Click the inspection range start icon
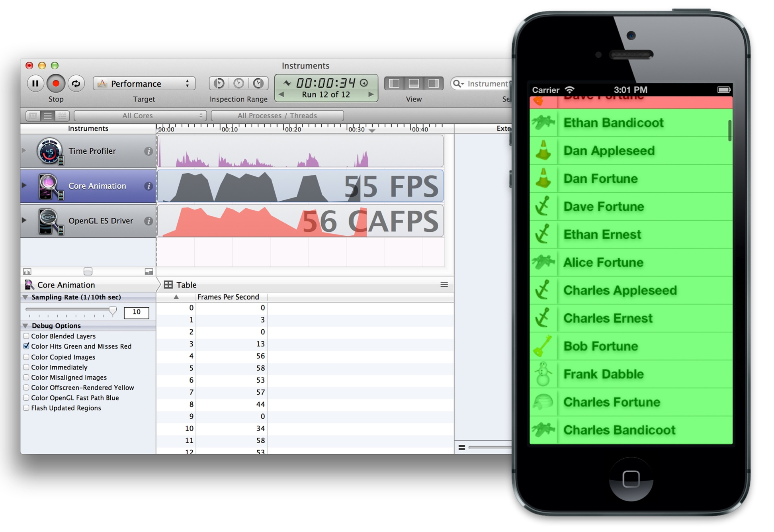 (219, 83)
